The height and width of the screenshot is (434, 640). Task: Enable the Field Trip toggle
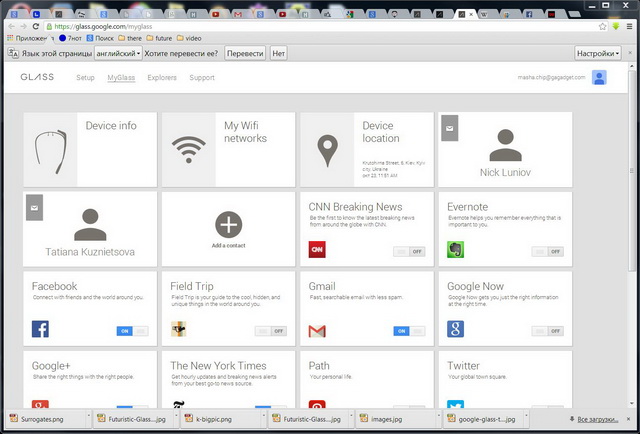coord(271,331)
